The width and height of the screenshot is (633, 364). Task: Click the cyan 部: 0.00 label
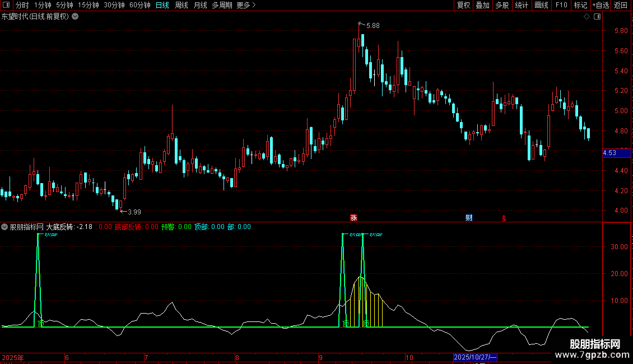coord(239,227)
